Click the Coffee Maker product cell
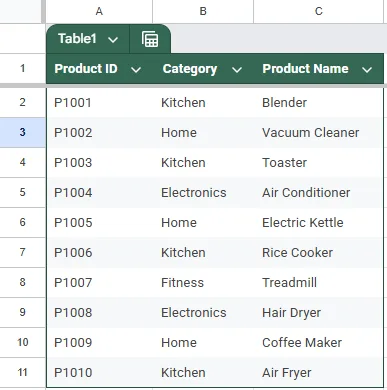Viewport: 387px width, 390px height. coord(319,342)
